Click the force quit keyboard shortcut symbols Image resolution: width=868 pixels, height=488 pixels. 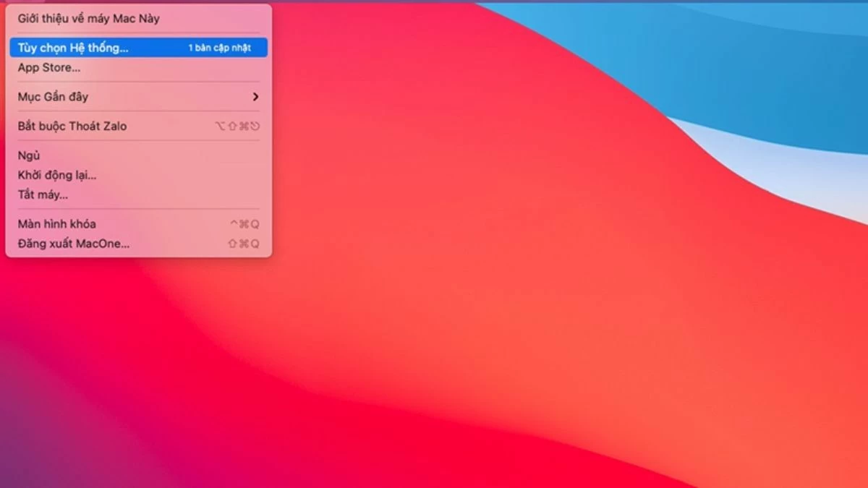click(x=237, y=126)
